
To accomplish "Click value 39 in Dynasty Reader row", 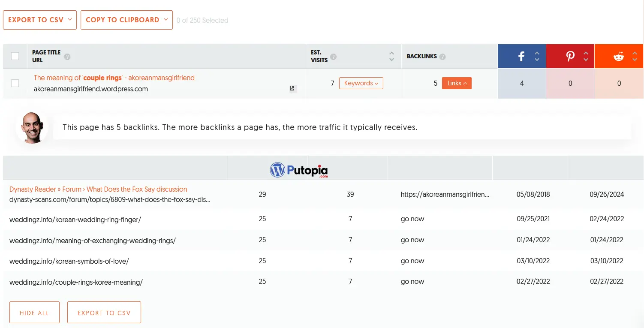I will [x=350, y=194].
